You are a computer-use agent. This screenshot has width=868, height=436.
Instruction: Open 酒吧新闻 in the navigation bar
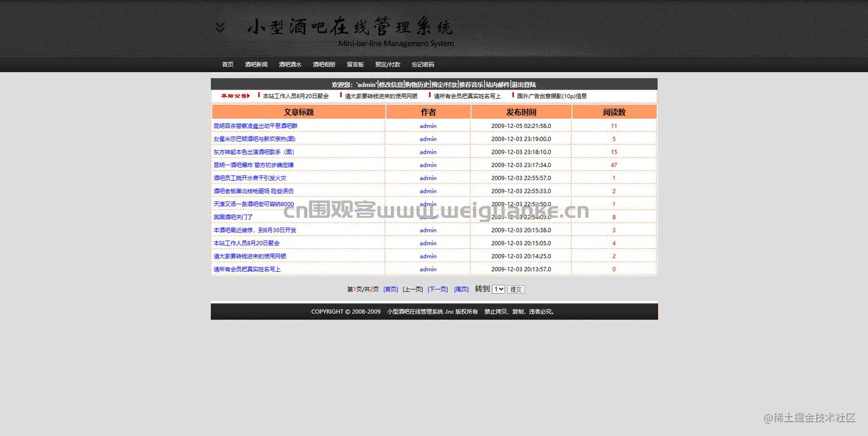(256, 64)
